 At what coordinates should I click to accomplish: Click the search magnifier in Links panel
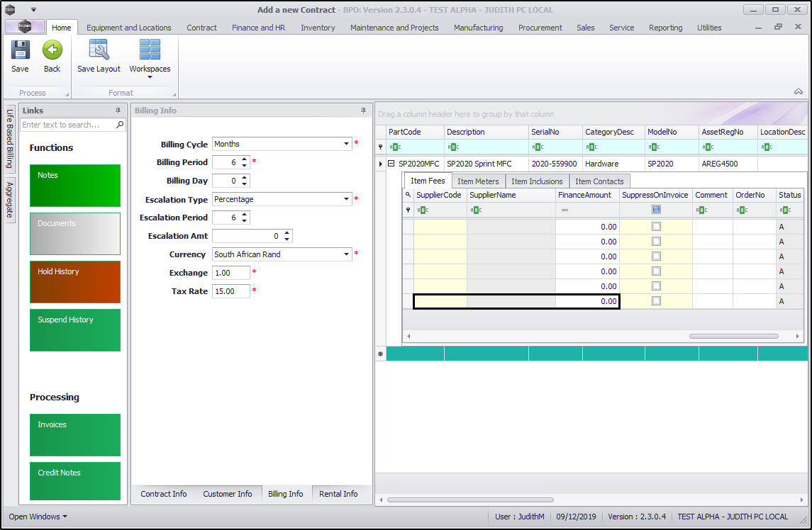coord(120,125)
